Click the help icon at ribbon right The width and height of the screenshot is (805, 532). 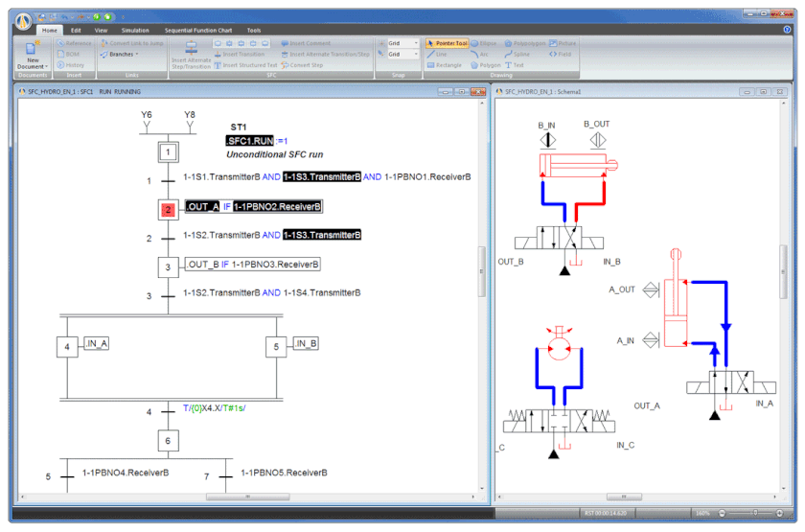click(787, 30)
